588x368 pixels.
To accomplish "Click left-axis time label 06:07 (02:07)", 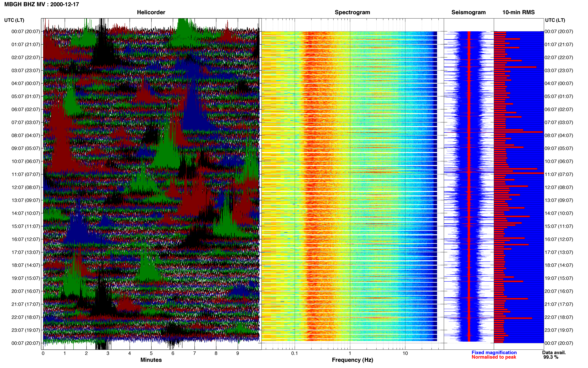I will (26, 109).
